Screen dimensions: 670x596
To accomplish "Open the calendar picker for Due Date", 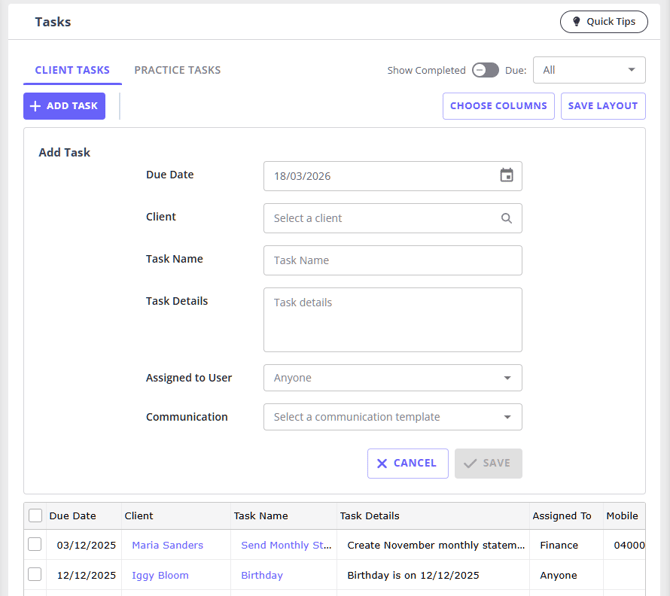I will click(x=506, y=176).
